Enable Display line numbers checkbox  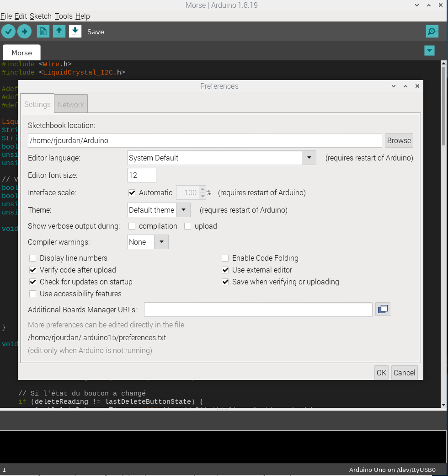(32, 258)
